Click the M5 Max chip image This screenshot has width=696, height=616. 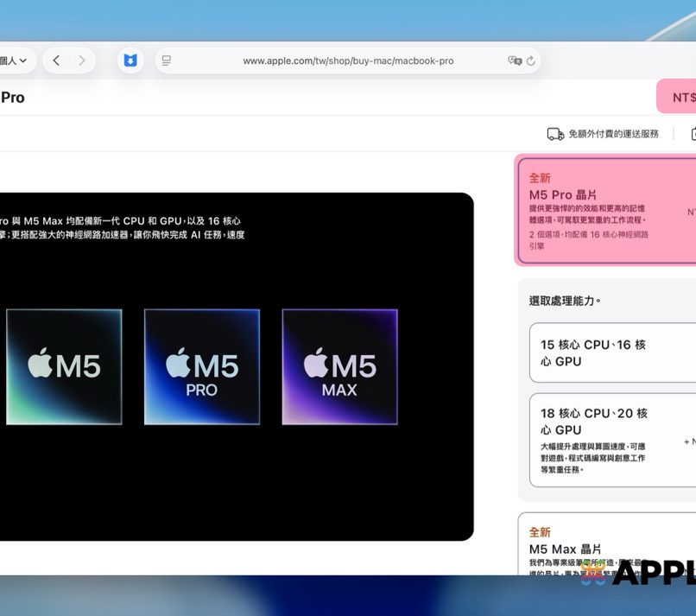[x=339, y=366]
